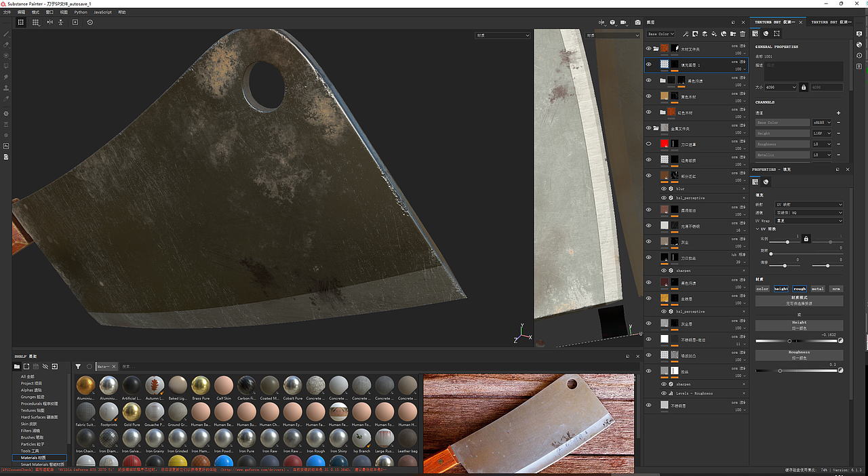The width and height of the screenshot is (868, 476).
Task: Toggle visibility of 灰尘 layer
Action: (648, 241)
